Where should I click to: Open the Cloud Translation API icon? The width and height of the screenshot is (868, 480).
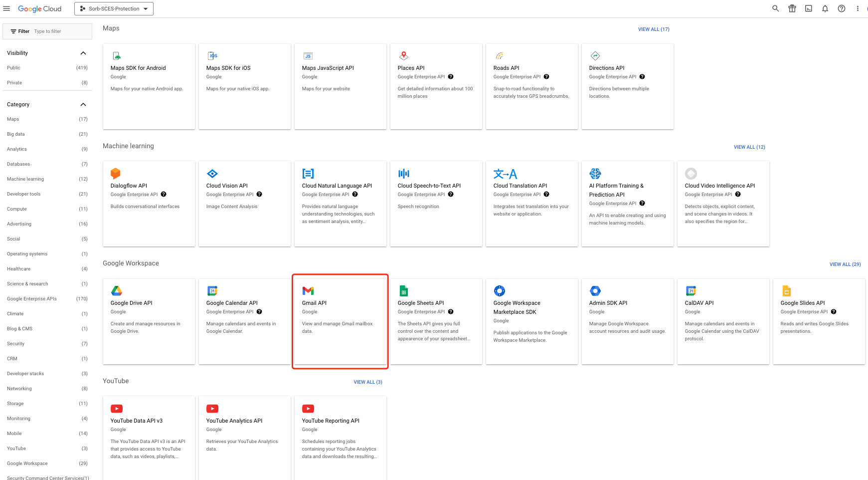505,173
